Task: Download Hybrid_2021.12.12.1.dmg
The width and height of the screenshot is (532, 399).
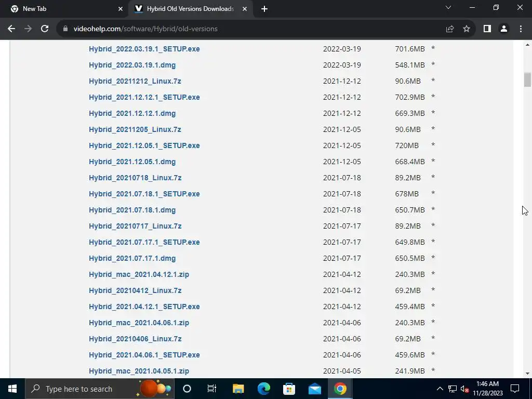Action: [x=132, y=113]
